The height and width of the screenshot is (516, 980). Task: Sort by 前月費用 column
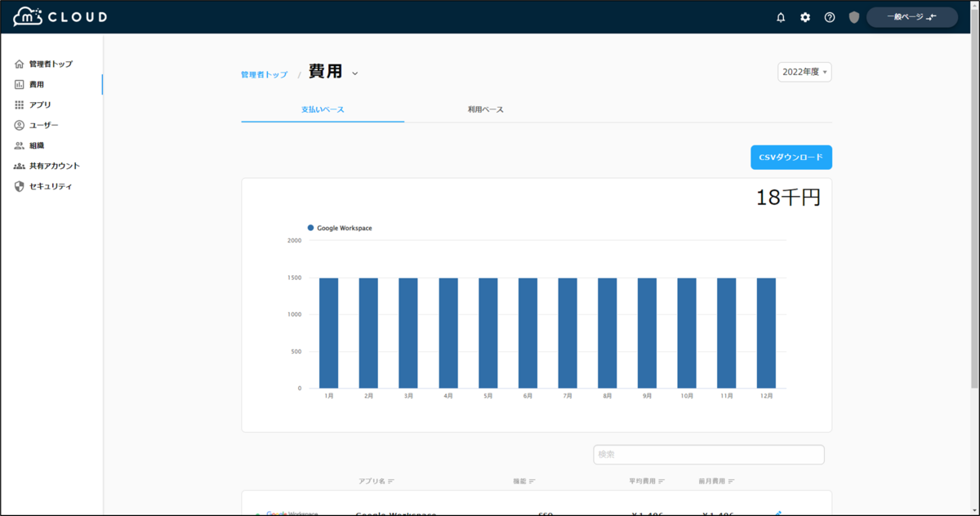tap(716, 481)
